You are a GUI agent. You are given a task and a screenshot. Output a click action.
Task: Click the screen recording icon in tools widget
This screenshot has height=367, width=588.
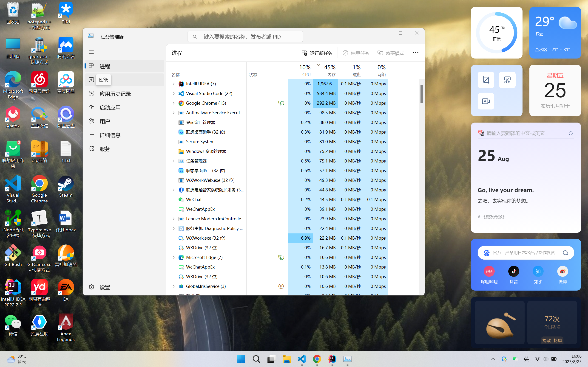pos(486,101)
